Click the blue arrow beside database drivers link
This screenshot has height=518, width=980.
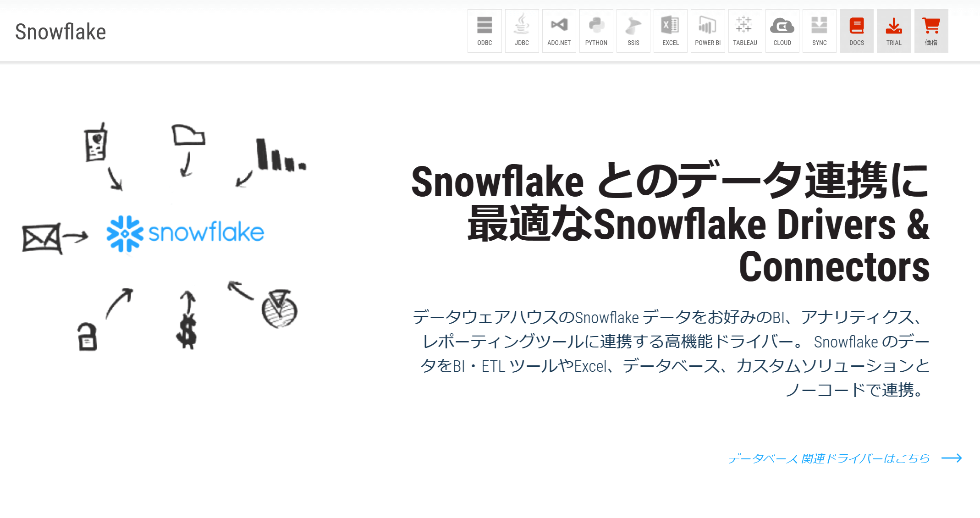click(952, 458)
